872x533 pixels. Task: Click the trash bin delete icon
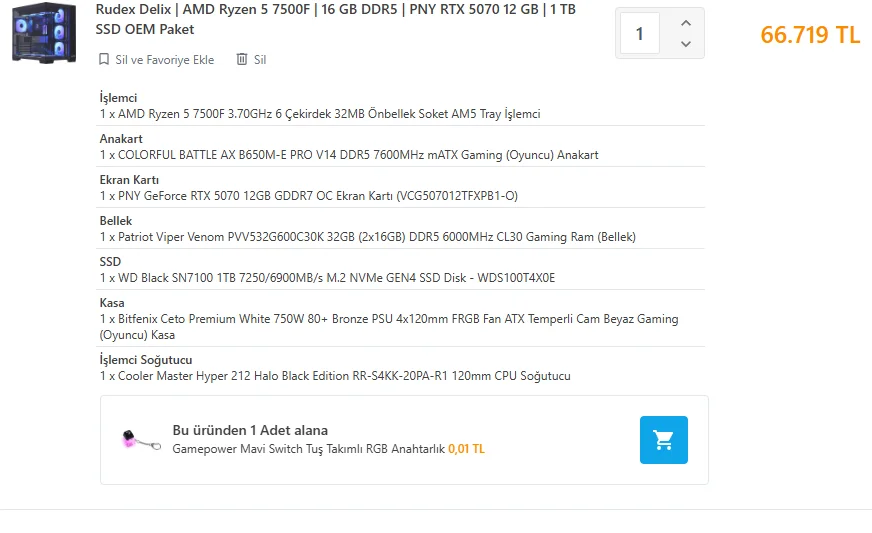242,59
